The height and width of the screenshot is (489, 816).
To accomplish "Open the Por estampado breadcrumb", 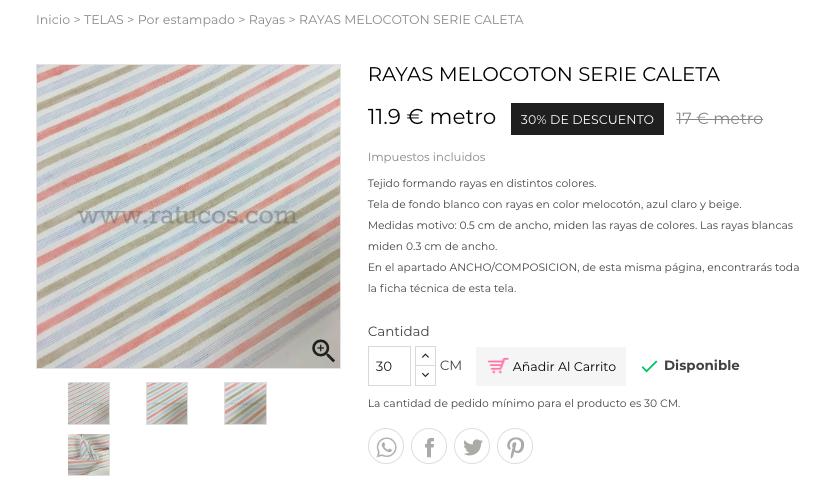I will coord(186,20).
